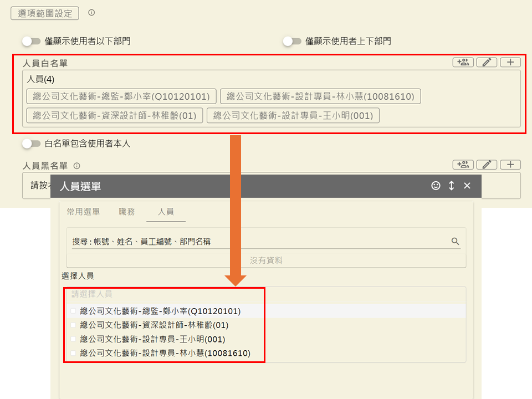532x399 pixels.
Task: Open info icon beside 人員黑名單
Action: (77, 166)
